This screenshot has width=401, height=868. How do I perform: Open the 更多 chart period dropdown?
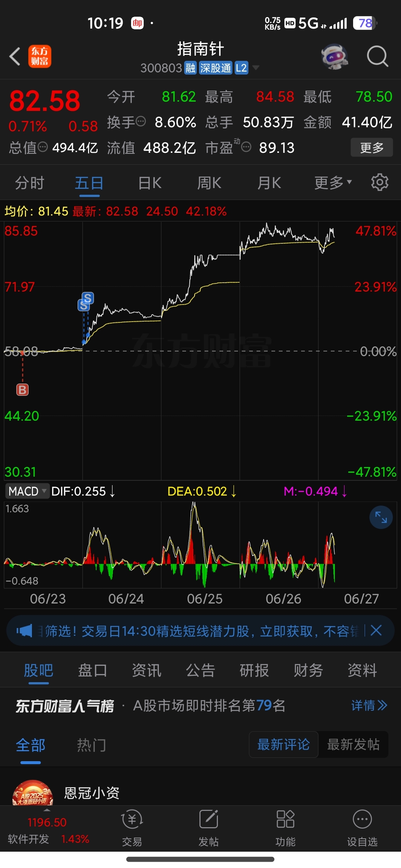tap(333, 183)
